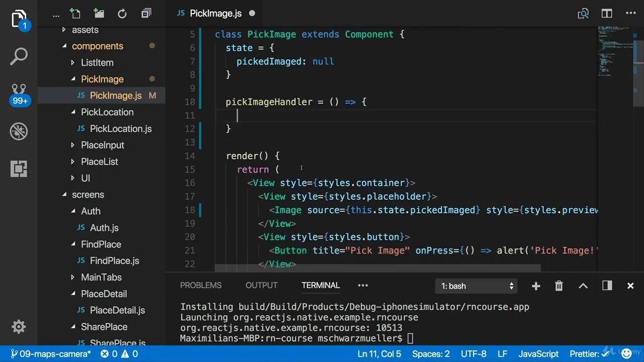Open explorer more actions ellipsis
The height and width of the screenshot is (362, 644).
click(x=56, y=15)
